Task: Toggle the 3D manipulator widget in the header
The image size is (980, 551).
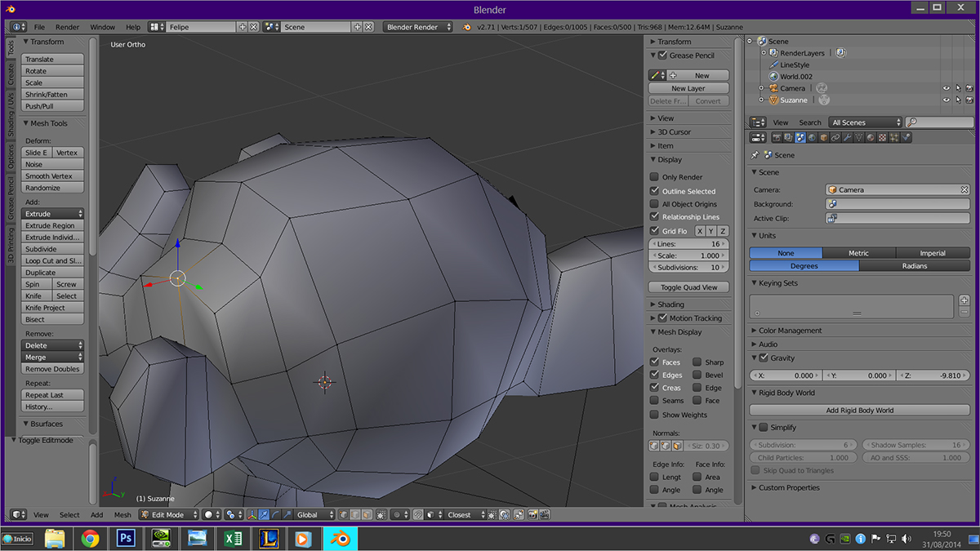Action: click(x=252, y=515)
